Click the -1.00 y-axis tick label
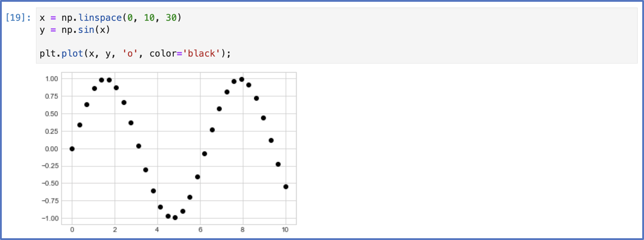 coord(50,218)
